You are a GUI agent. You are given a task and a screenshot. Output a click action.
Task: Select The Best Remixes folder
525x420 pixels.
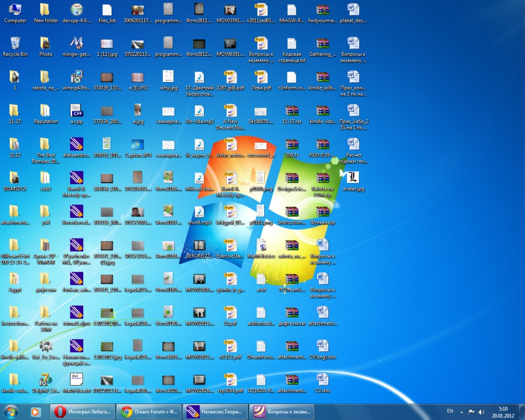(46, 151)
